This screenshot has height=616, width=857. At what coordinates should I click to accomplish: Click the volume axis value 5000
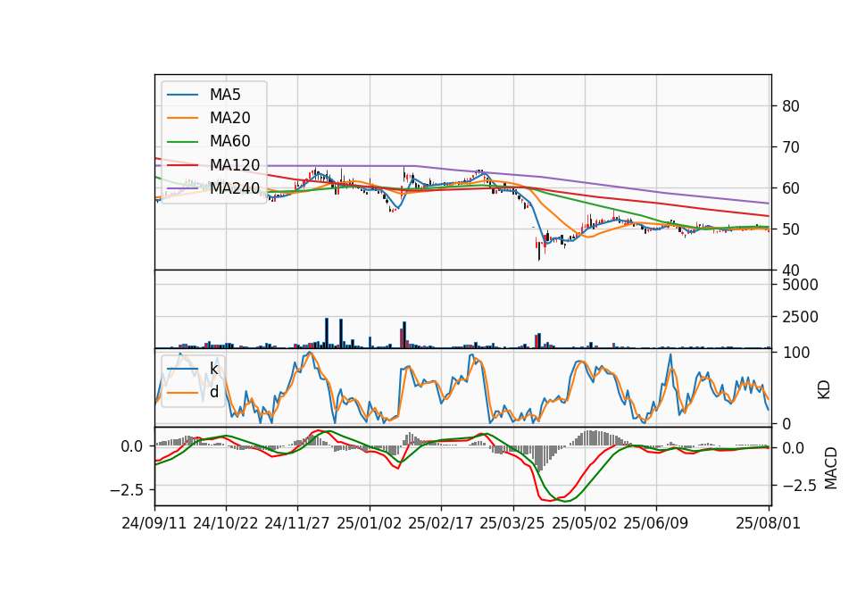pos(801,286)
